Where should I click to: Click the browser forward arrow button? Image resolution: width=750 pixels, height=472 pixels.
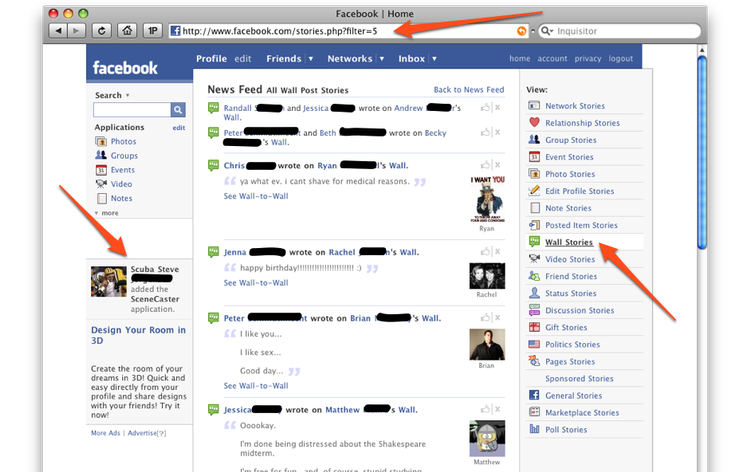click(76, 31)
